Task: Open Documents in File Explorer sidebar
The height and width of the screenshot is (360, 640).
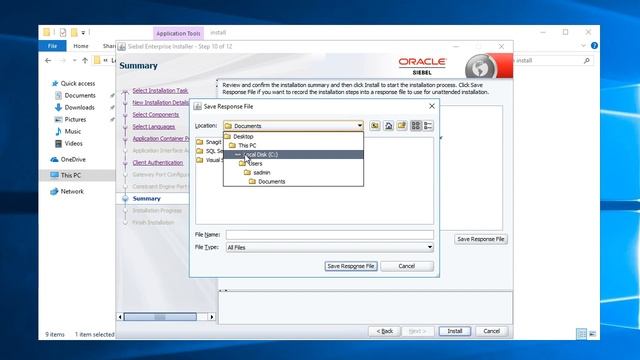Action: coord(80,95)
